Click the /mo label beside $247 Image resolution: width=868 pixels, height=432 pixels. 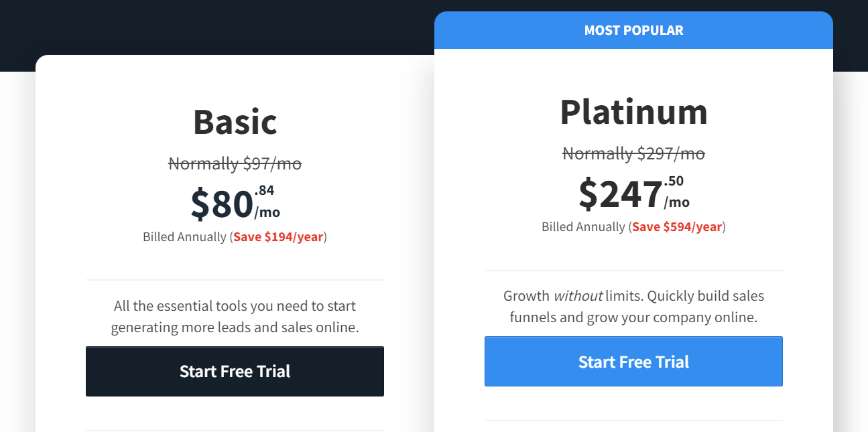pos(677,202)
